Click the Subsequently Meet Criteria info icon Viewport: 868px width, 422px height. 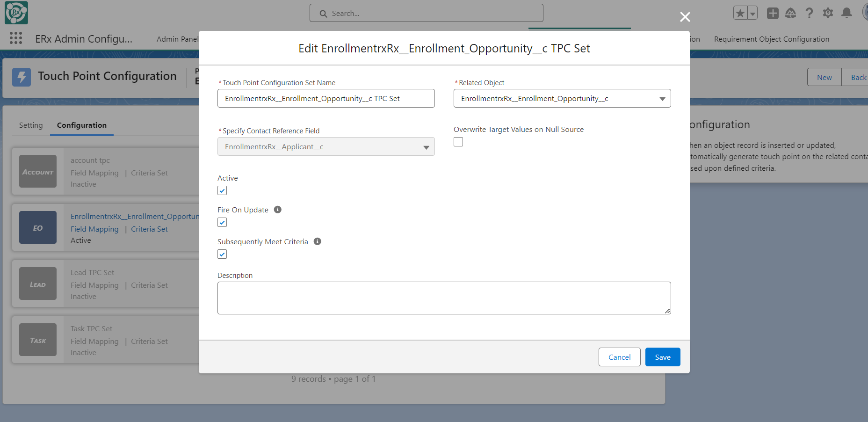tap(318, 241)
